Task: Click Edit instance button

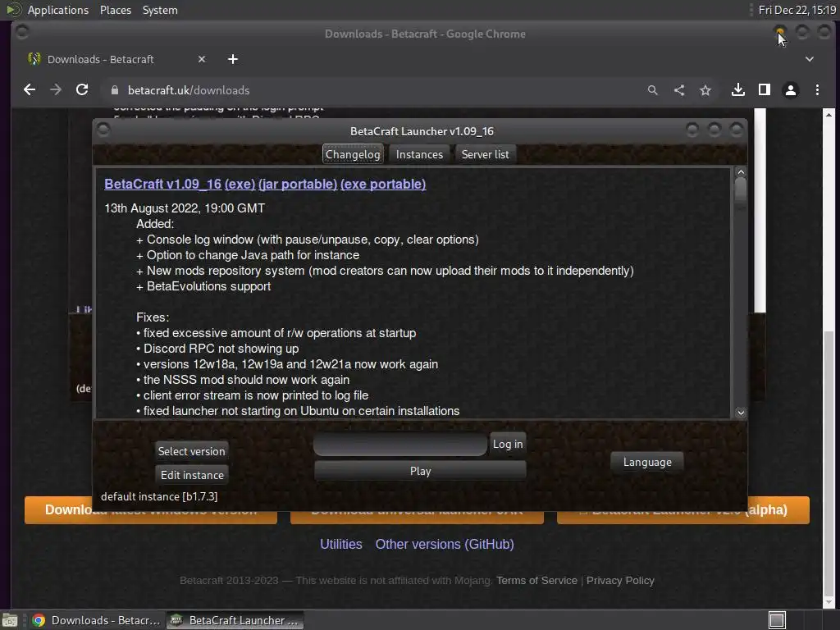Action: pyautogui.click(x=192, y=475)
